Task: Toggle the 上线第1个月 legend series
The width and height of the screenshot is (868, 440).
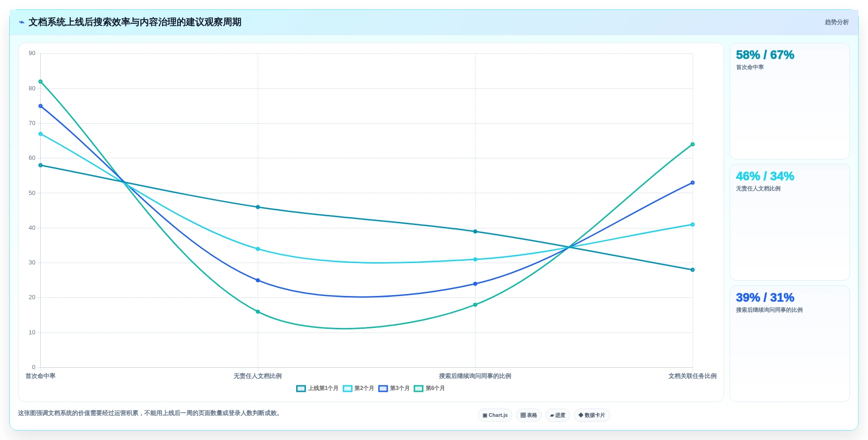Action: (317, 389)
